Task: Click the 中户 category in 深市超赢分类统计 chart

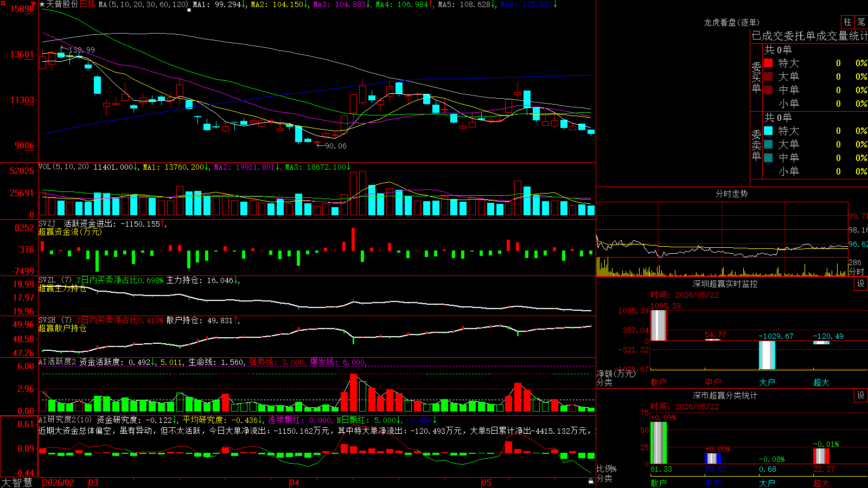Action: click(x=713, y=483)
